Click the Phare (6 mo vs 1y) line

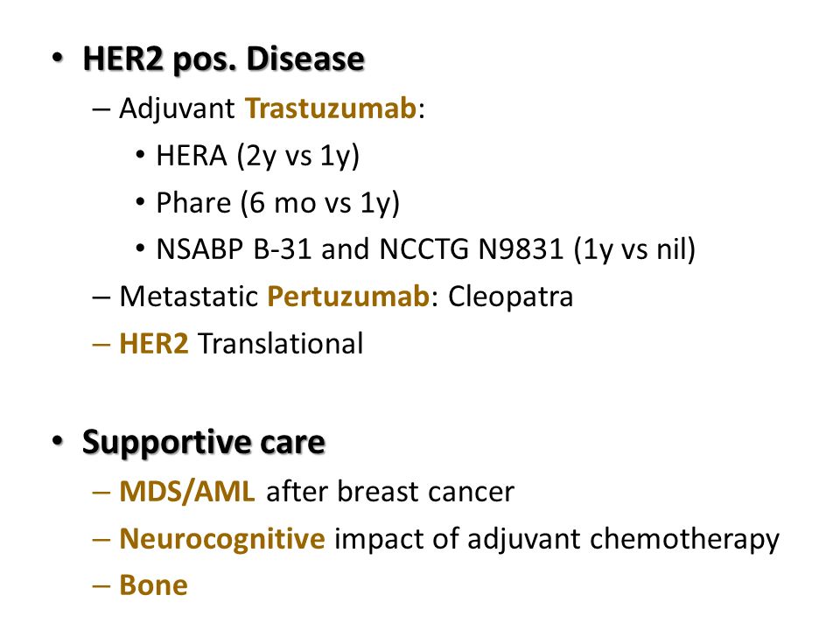(278, 203)
